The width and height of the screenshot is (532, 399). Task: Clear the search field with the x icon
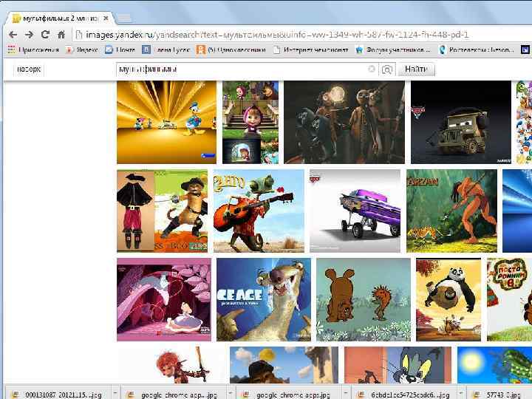[x=372, y=69]
